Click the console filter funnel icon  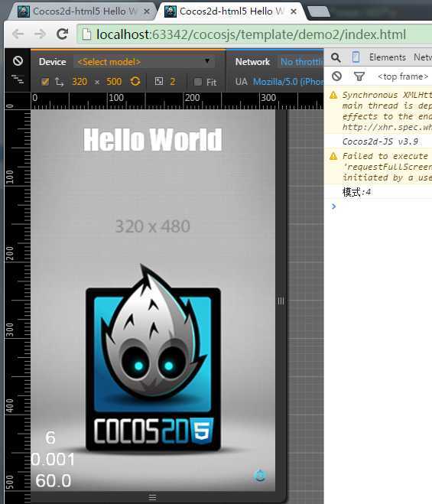359,76
